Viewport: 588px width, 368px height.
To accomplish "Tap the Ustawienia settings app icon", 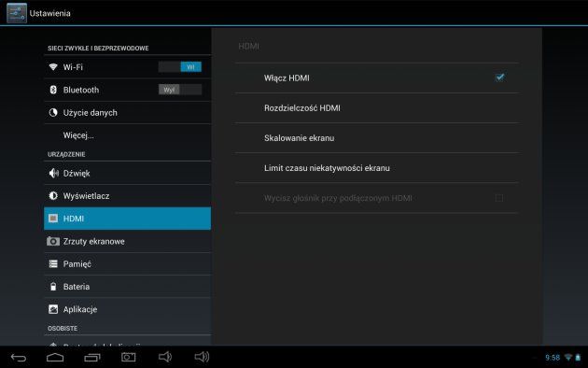I will tap(17, 13).
